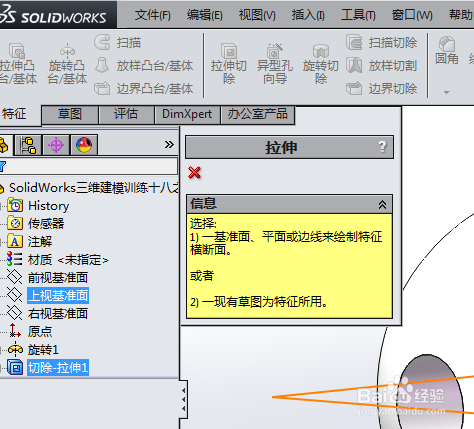Open the 编辑(E) menu

[204, 15]
